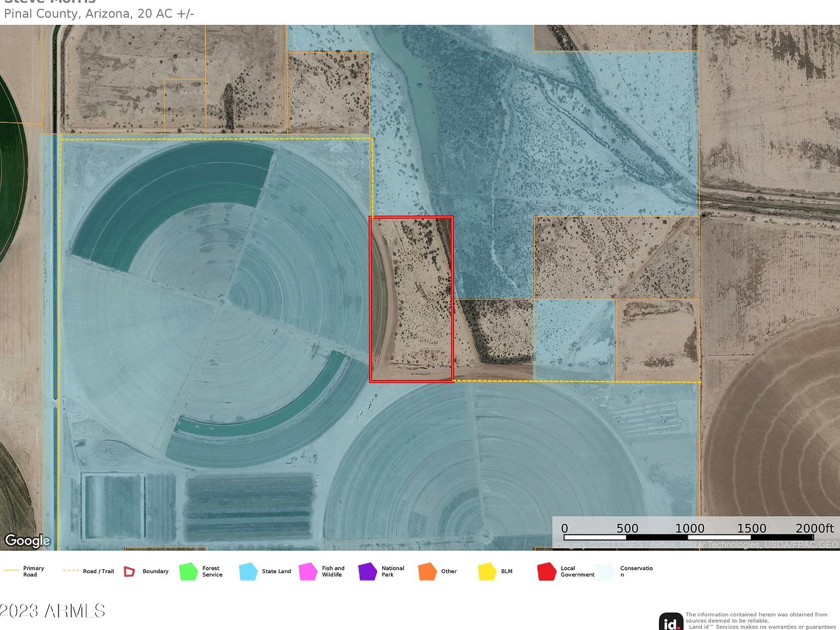Screen dimensions: 840x630
Task: Toggle the Boundary legend symbol
Action: click(130, 571)
